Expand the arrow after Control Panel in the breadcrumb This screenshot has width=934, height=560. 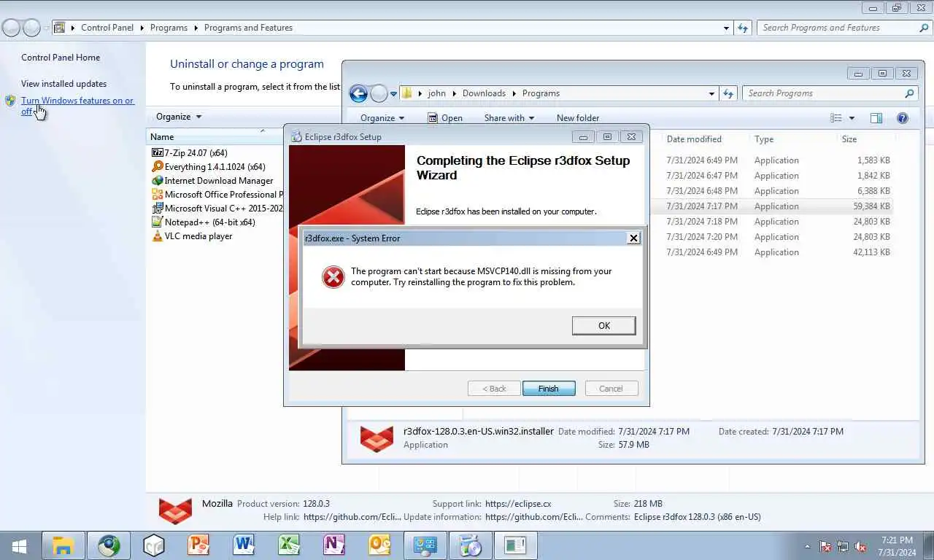[142, 28]
